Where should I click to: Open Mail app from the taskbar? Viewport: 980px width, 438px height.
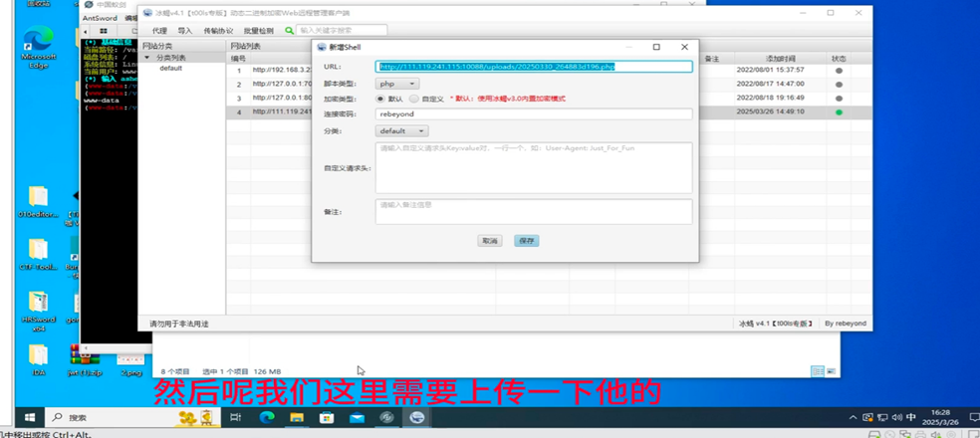point(357,417)
